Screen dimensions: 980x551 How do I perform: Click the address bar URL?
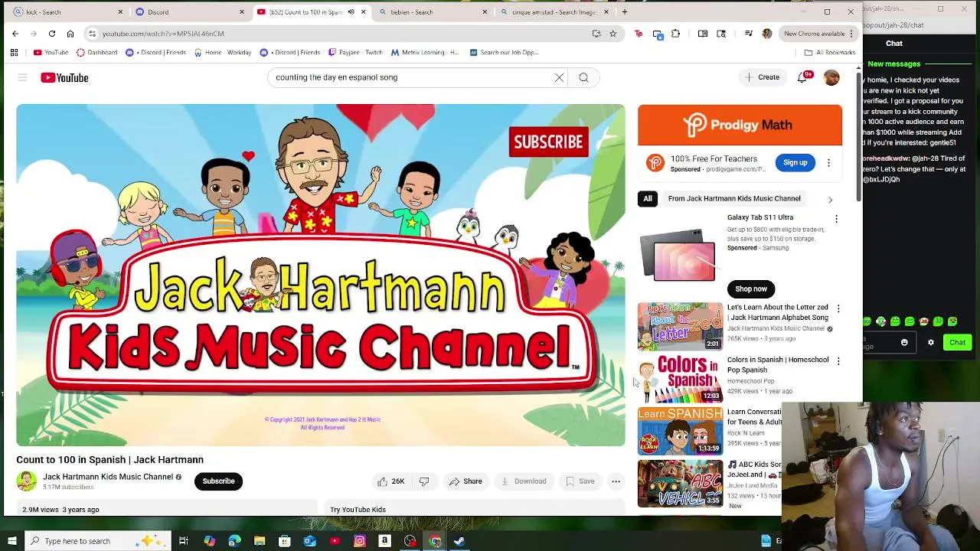point(163,34)
